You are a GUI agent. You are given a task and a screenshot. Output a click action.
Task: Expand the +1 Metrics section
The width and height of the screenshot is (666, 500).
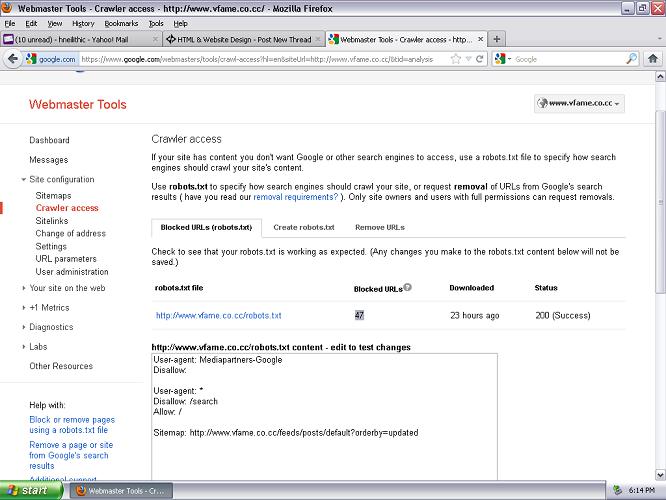(24, 308)
